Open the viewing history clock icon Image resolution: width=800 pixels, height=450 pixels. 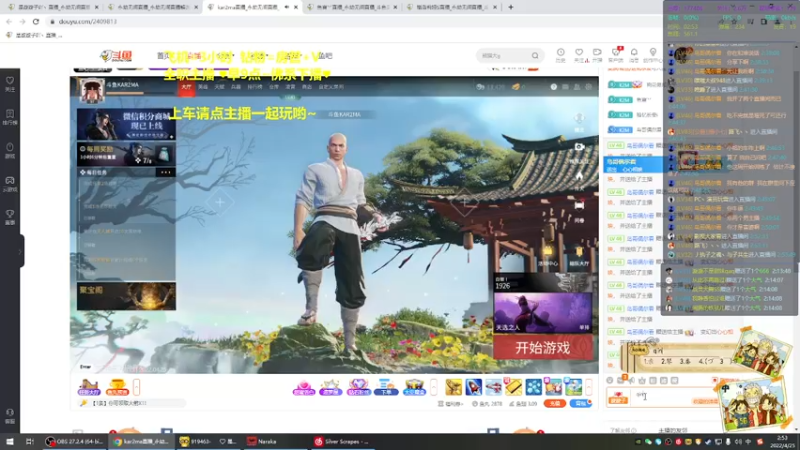560,53
